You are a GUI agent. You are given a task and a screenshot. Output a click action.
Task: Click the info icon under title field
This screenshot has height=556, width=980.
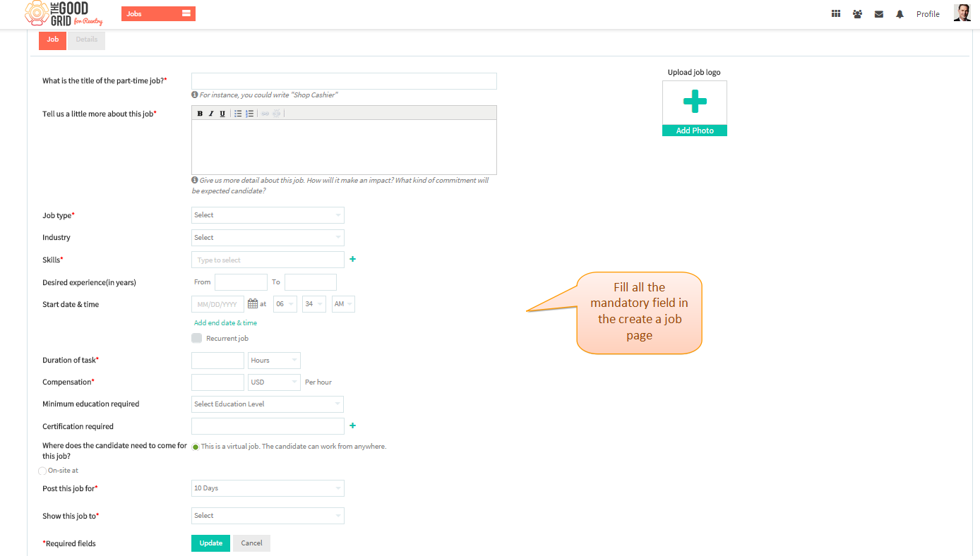click(194, 95)
